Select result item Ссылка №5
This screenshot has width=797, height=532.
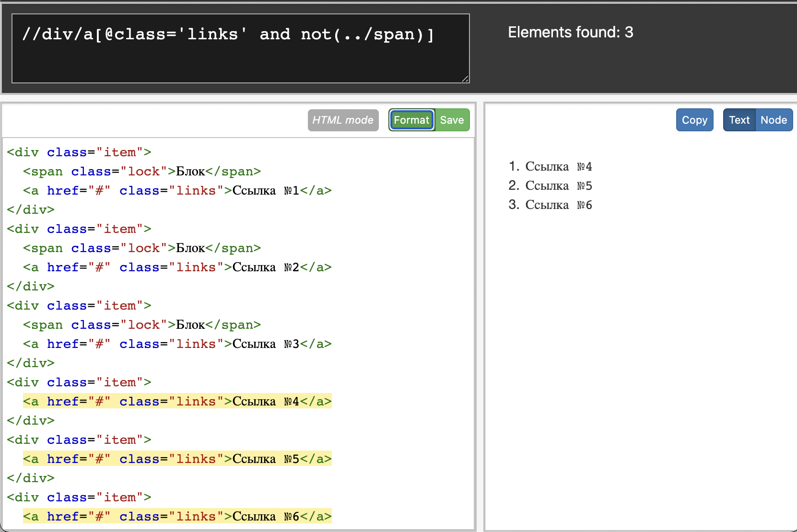(x=558, y=185)
